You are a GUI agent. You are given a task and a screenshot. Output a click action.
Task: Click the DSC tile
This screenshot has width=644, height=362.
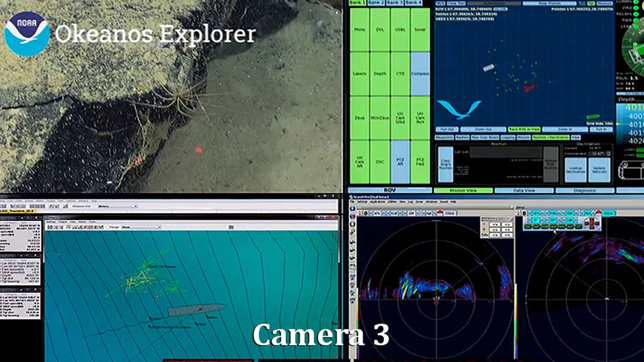pyautogui.click(x=380, y=162)
